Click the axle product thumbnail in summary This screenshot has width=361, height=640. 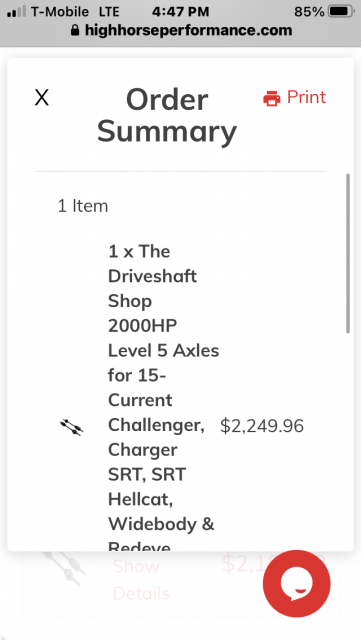(x=71, y=427)
